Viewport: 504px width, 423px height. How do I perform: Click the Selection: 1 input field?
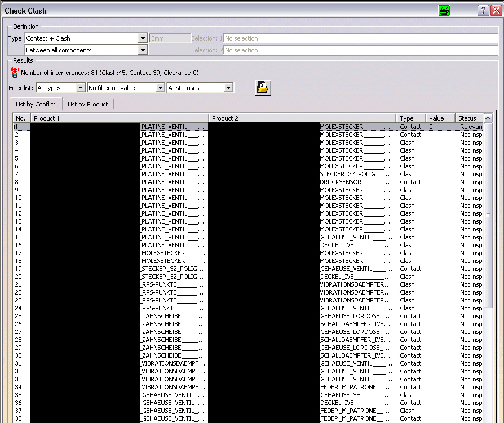[361, 38]
